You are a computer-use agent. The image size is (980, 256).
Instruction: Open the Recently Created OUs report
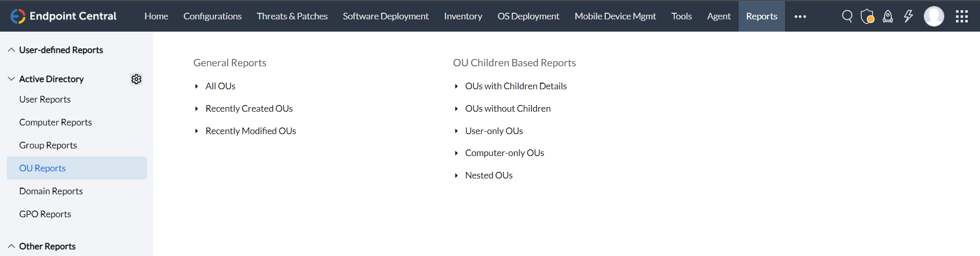point(249,109)
